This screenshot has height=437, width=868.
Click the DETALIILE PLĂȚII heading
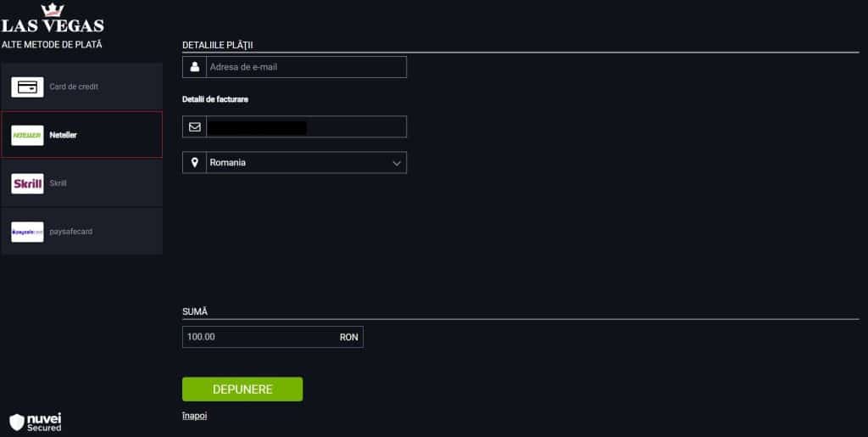click(218, 45)
